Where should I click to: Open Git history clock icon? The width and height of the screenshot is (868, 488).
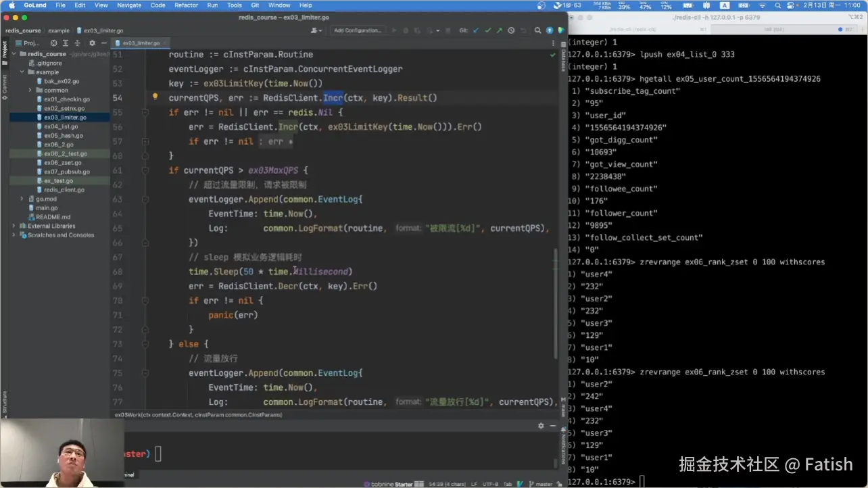pyautogui.click(x=511, y=30)
